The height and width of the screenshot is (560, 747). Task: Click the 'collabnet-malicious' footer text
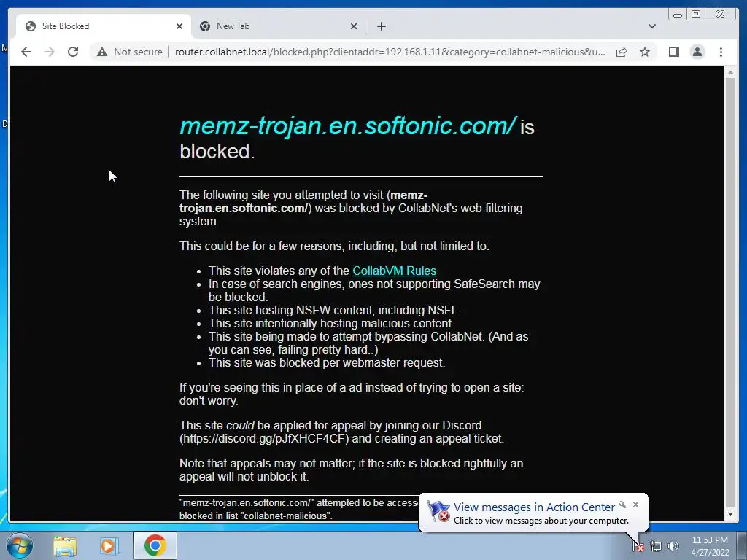[x=287, y=516]
